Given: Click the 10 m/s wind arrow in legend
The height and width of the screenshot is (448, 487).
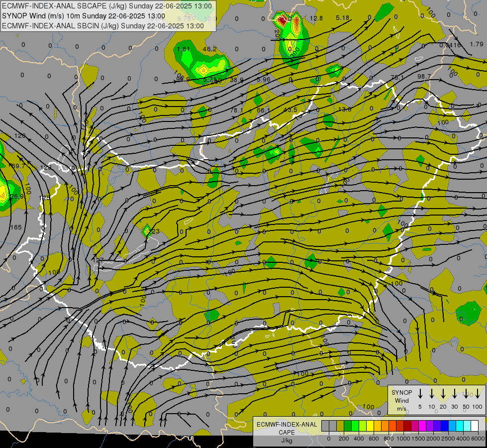Looking at the screenshot, I should pyautogui.click(x=432, y=394).
